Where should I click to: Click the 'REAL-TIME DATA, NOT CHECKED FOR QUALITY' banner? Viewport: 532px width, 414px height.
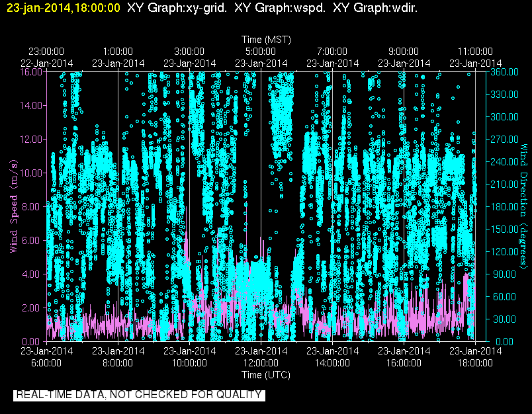tap(139, 395)
